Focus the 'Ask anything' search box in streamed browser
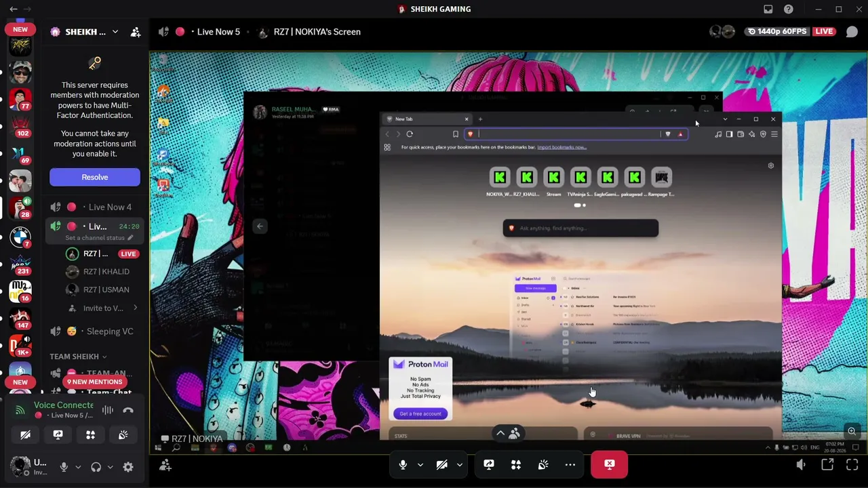Viewport: 868px width, 488px height. (580, 228)
